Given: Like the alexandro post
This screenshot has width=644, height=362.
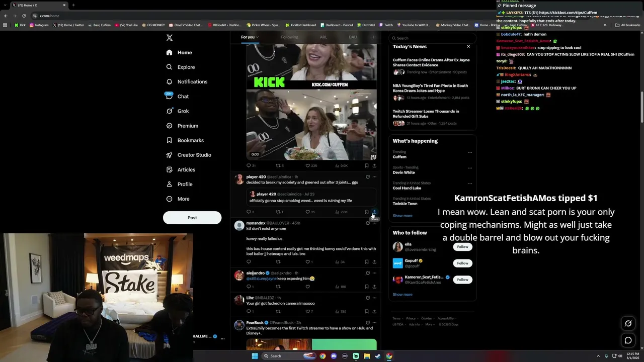Looking at the screenshot, I should [x=308, y=287].
